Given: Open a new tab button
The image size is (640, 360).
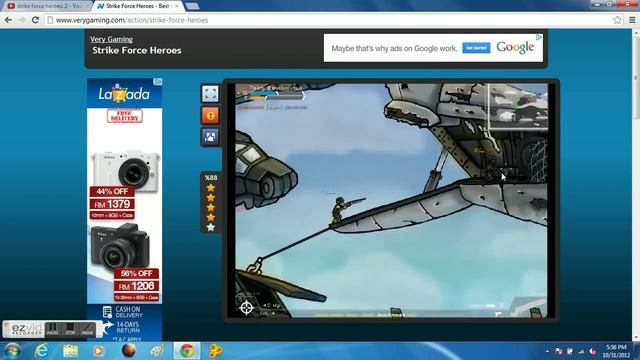Looking at the screenshot, I should pyautogui.click(x=192, y=6).
